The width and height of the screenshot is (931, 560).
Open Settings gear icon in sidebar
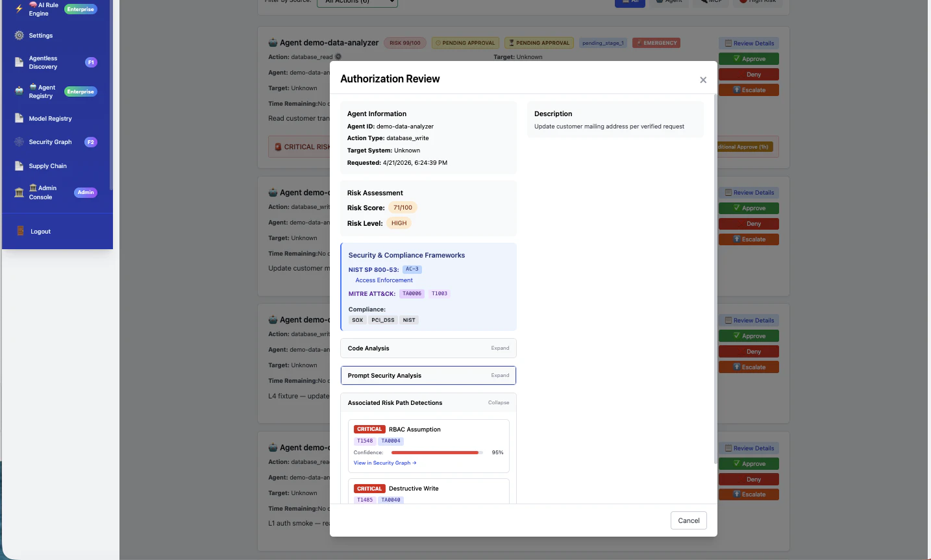(x=19, y=36)
